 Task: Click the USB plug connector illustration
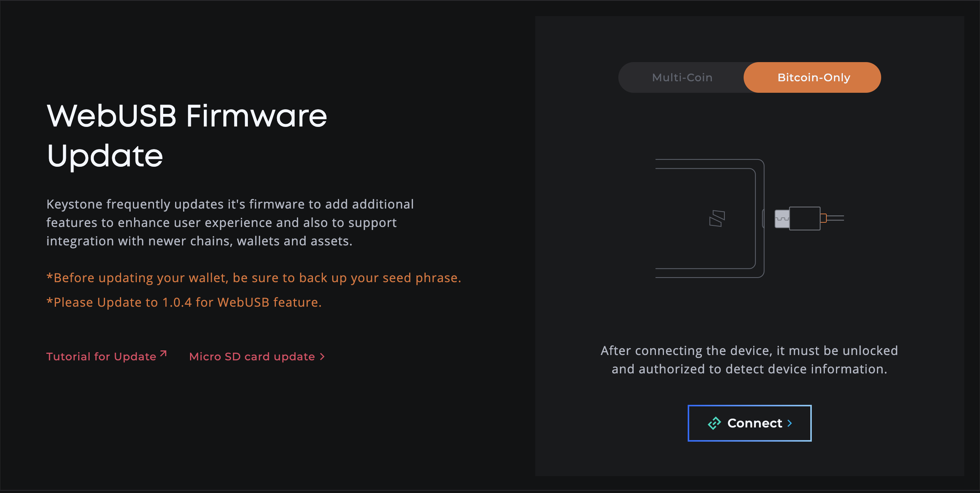pyautogui.click(x=809, y=219)
